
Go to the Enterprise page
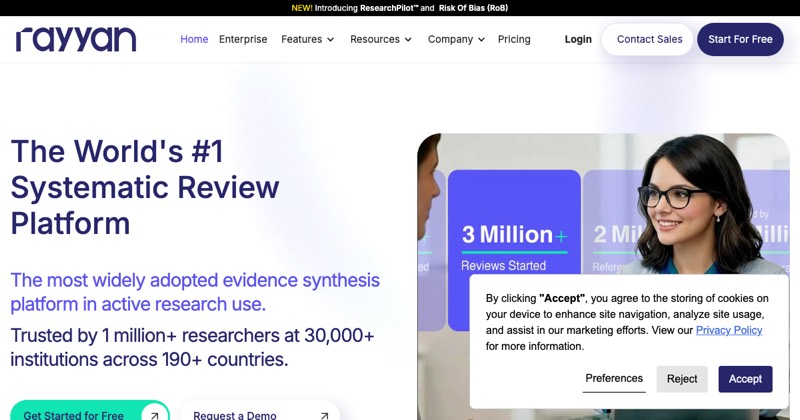[x=243, y=39]
